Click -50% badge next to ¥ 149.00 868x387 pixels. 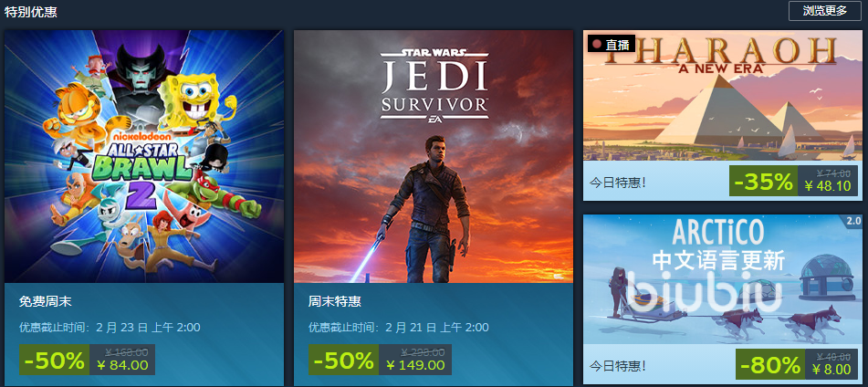tap(344, 360)
